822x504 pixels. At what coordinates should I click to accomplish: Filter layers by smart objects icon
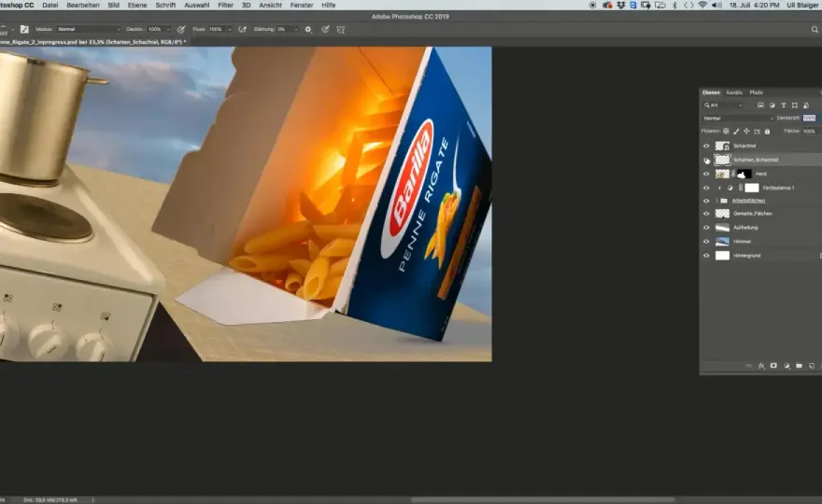pos(806,105)
